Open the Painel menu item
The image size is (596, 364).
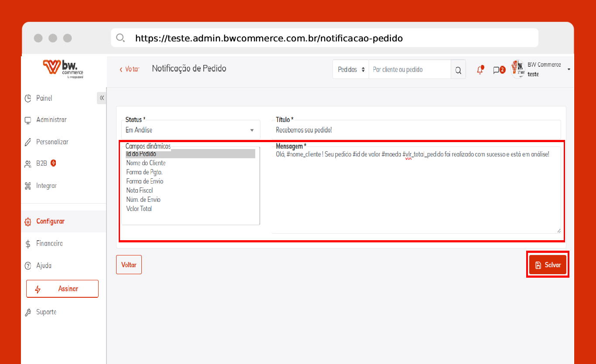pyautogui.click(x=44, y=98)
